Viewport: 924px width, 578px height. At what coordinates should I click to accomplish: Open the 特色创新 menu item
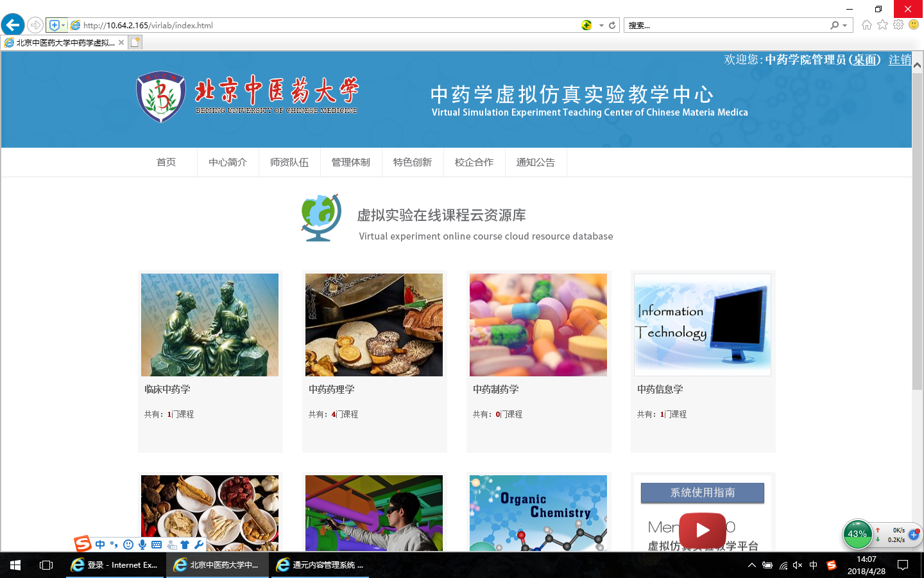click(x=413, y=162)
